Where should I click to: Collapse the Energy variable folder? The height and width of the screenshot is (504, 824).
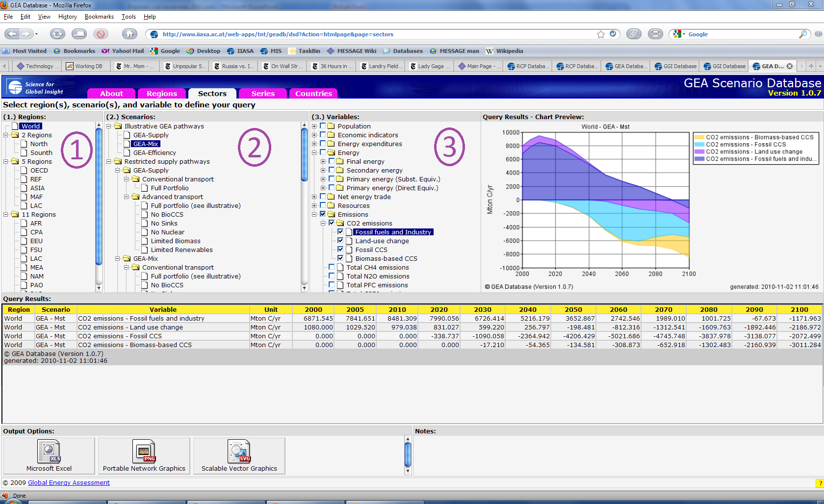314,153
